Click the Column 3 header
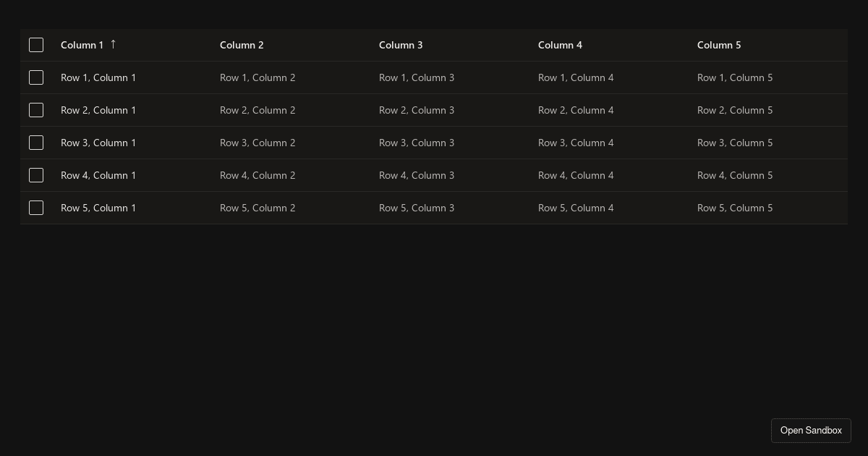The width and height of the screenshot is (868, 456). tap(401, 45)
